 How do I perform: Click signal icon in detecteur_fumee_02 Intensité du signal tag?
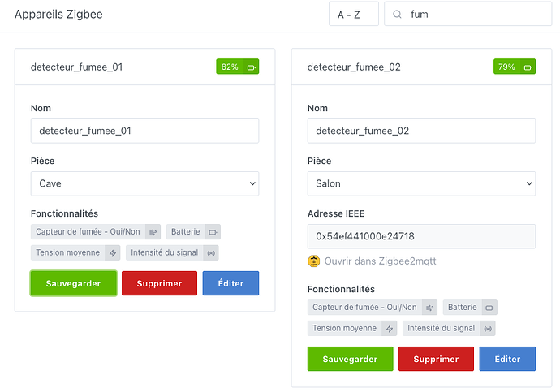(x=488, y=329)
